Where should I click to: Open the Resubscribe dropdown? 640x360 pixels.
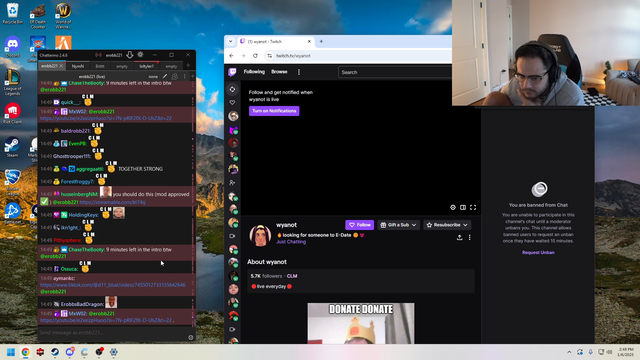[x=447, y=225]
